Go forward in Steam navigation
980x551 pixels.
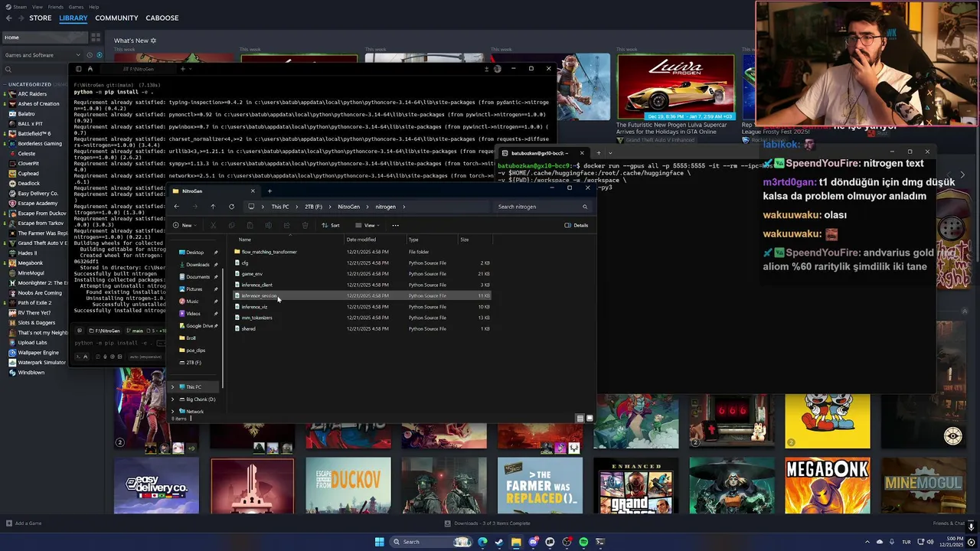tap(21, 18)
